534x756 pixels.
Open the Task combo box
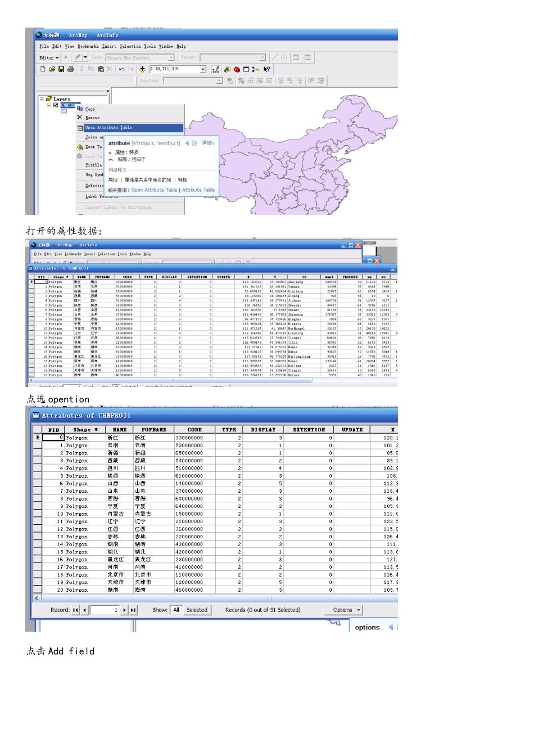click(140, 57)
